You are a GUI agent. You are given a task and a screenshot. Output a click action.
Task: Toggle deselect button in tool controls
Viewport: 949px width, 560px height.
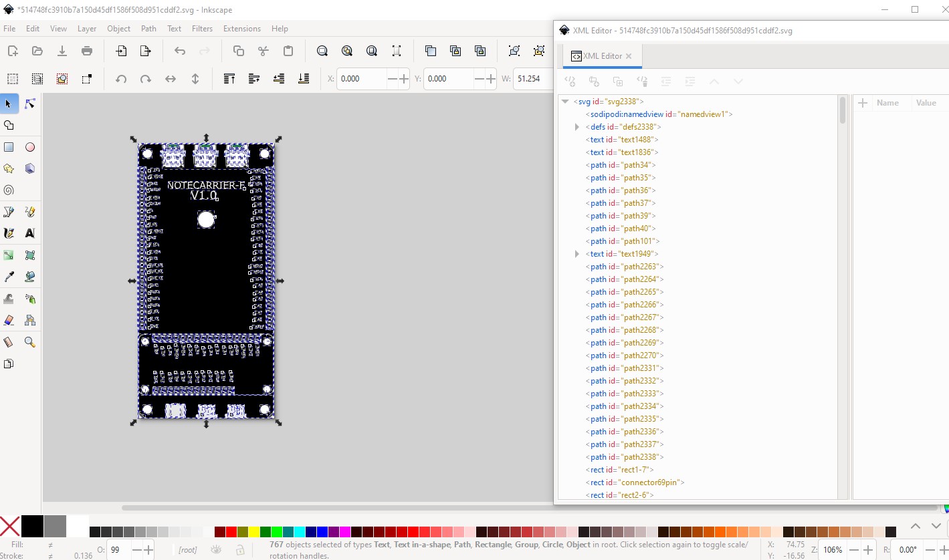click(62, 79)
